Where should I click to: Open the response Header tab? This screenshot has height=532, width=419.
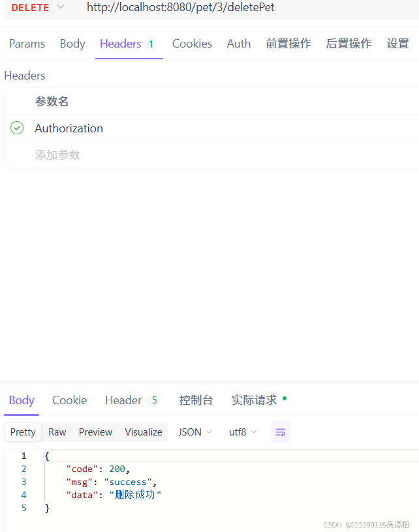click(132, 400)
